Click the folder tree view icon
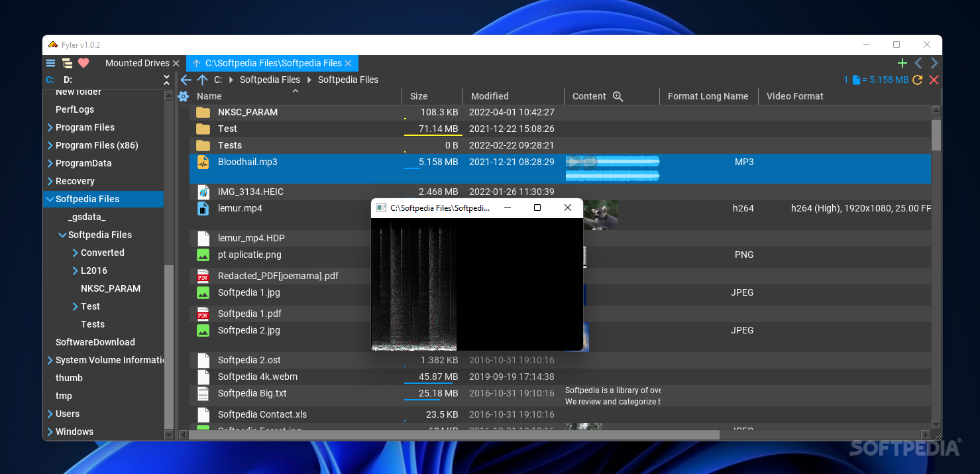 [67, 63]
